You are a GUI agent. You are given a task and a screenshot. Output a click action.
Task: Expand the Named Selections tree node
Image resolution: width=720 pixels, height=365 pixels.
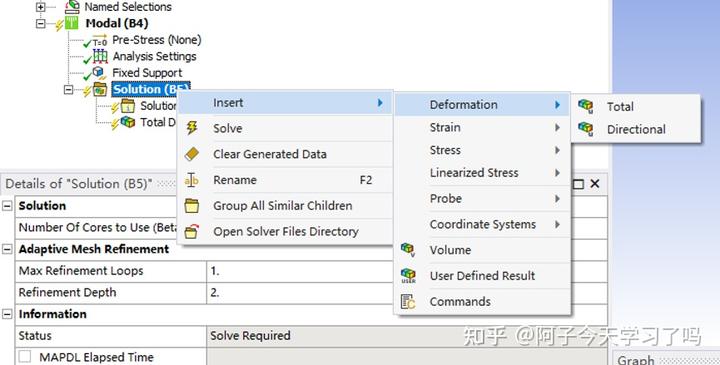[41, 7]
